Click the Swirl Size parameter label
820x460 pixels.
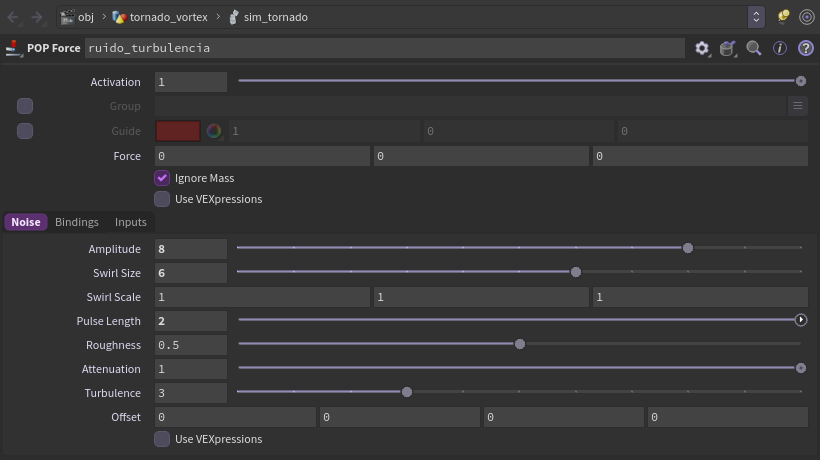click(117, 273)
